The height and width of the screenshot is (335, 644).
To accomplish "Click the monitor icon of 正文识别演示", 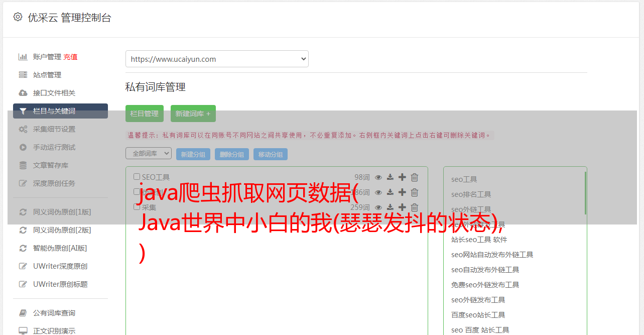I will click(23, 331).
